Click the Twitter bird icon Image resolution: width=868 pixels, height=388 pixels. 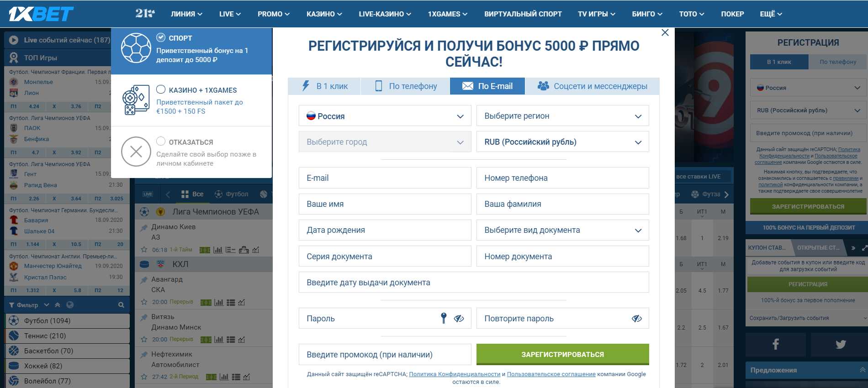pyautogui.click(x=840, y=344)
